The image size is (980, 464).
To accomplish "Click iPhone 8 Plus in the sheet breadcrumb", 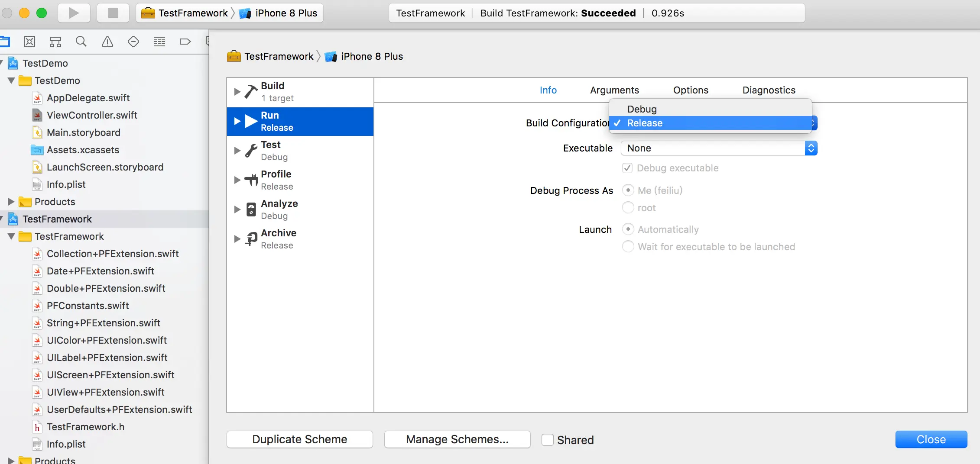I will click(x=372, y=56).
